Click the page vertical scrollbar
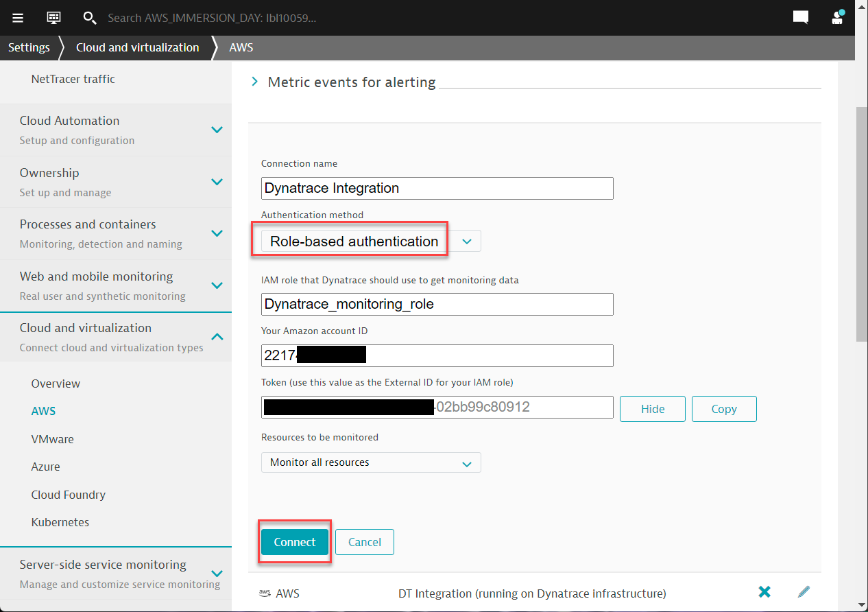The width and height of the screenshot is (868, 612). click(862, 223)
